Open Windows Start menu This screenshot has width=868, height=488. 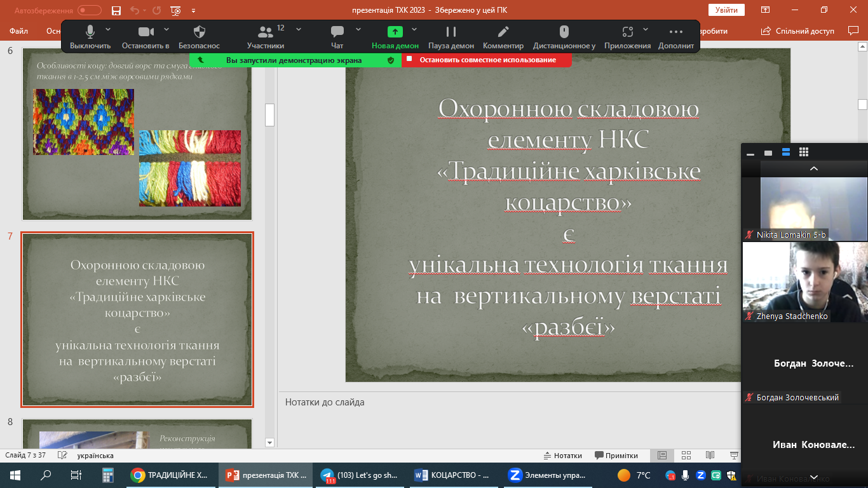[15, 475]
